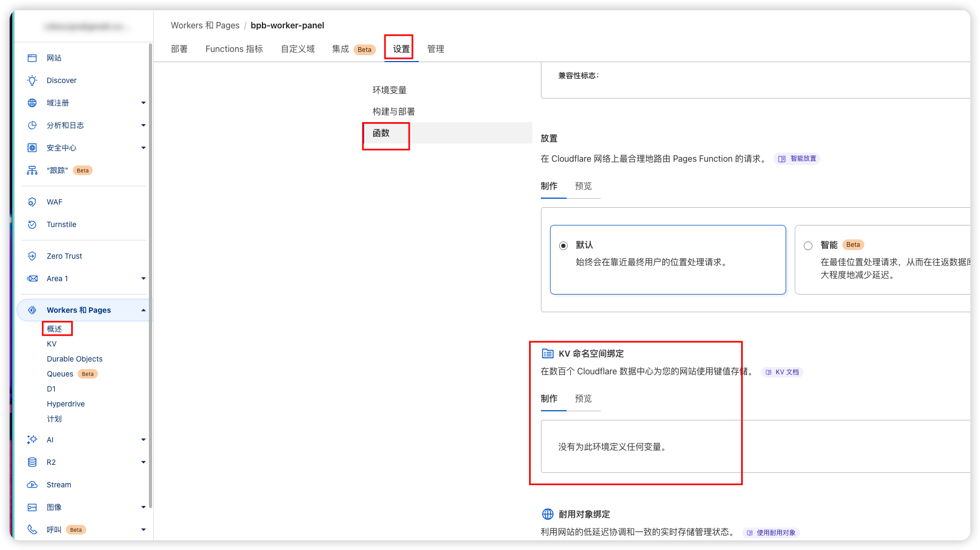This screenshot has width=980, height=550.
Task: Open the Functions 指标 tab
Action: pos(234,49)
